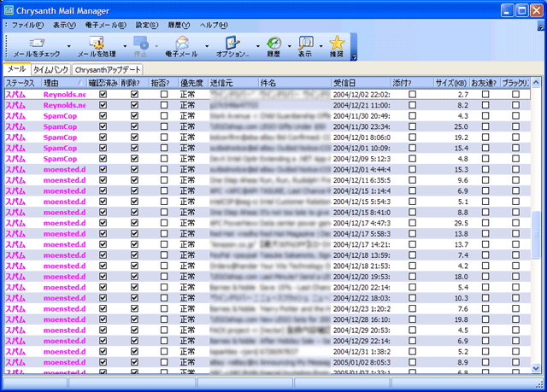The image size is (547, 392).
Task: Click the 表示 (view) magnifier toolbar icon
Action: [x=306, y=43]
